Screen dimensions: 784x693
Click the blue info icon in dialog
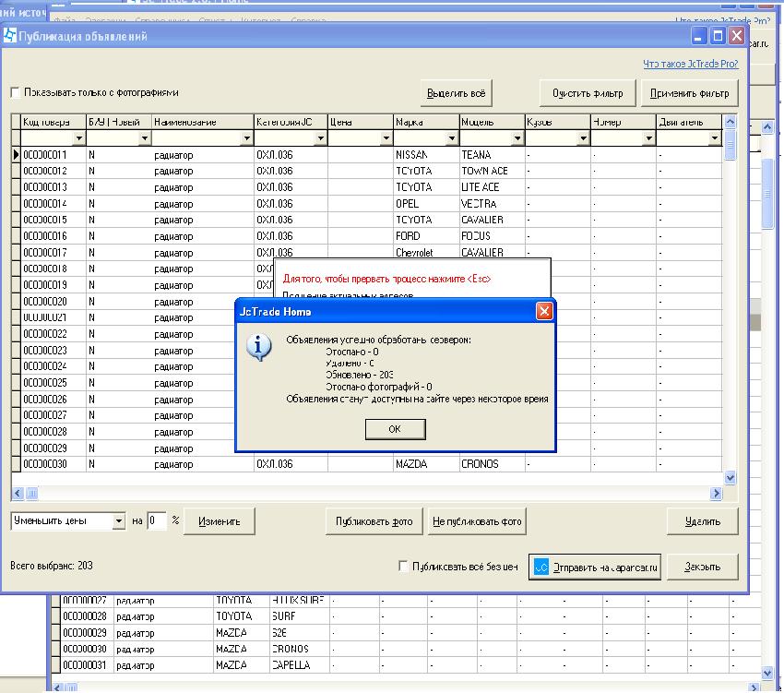(259, 347)
